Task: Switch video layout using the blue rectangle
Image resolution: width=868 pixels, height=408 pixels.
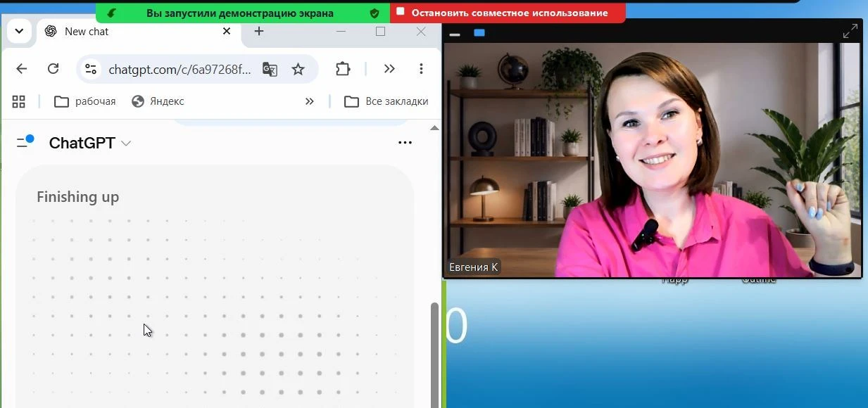Action: 479,32
